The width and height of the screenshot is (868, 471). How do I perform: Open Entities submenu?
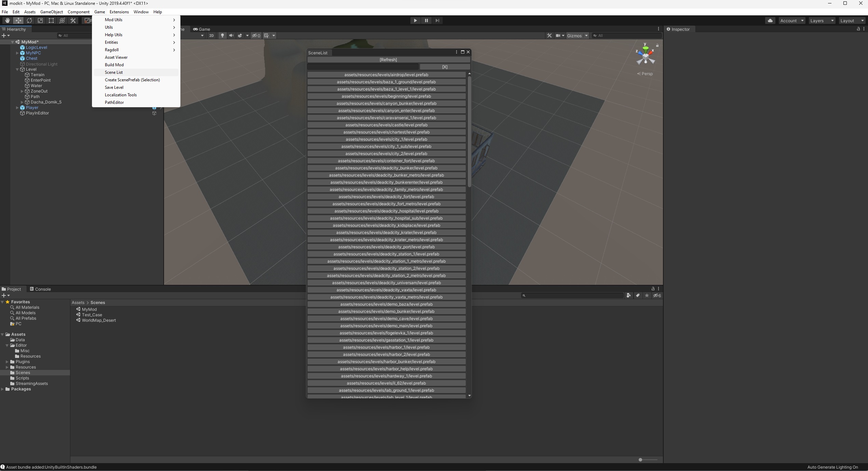pyautogui.click(x=136, y=42)
